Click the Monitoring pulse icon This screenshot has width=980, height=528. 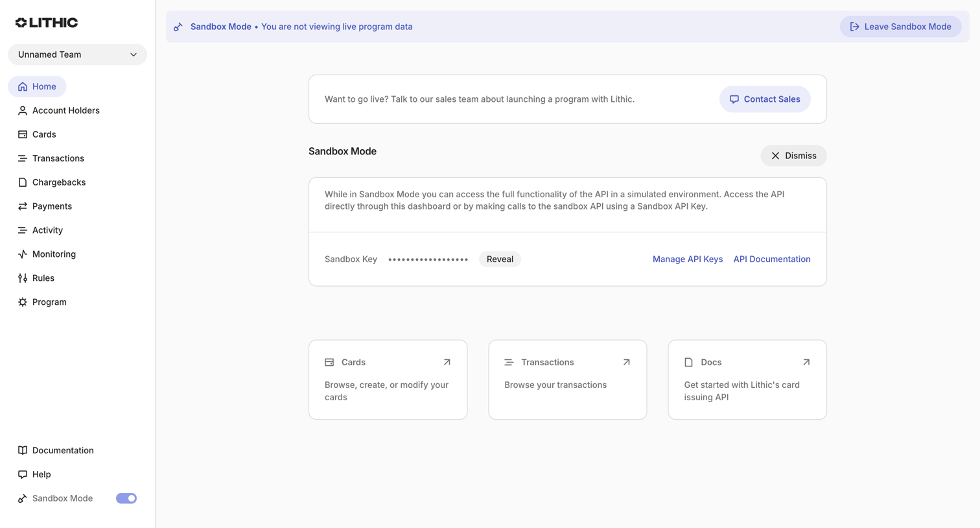[23, 254]
